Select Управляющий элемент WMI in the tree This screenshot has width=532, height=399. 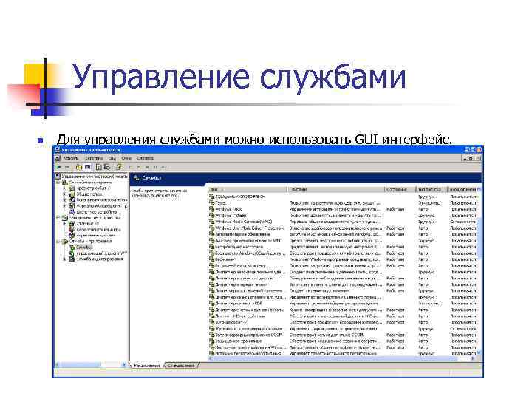[102, 253]
